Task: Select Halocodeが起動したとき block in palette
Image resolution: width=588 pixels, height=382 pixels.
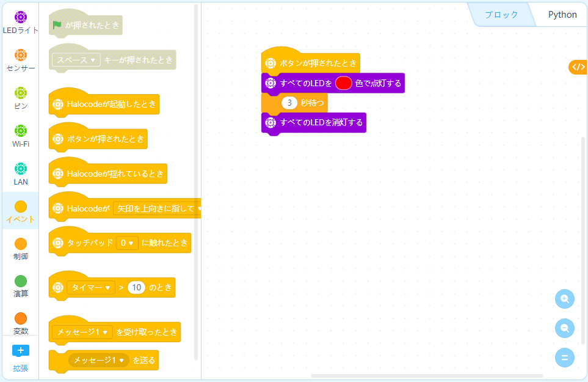Action: pos(104,102)
